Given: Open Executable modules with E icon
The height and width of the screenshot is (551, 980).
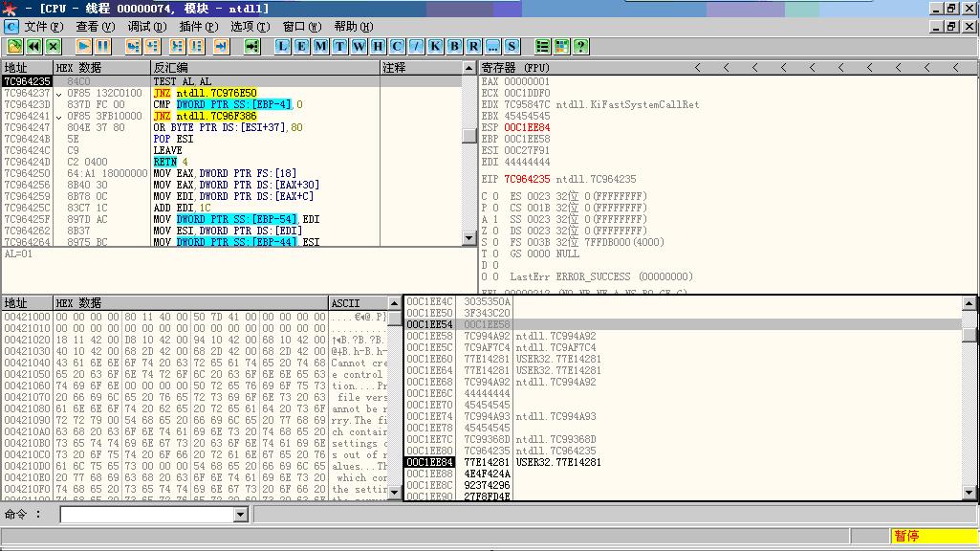Looking at the screenshot, I should [x=302, y=46].
